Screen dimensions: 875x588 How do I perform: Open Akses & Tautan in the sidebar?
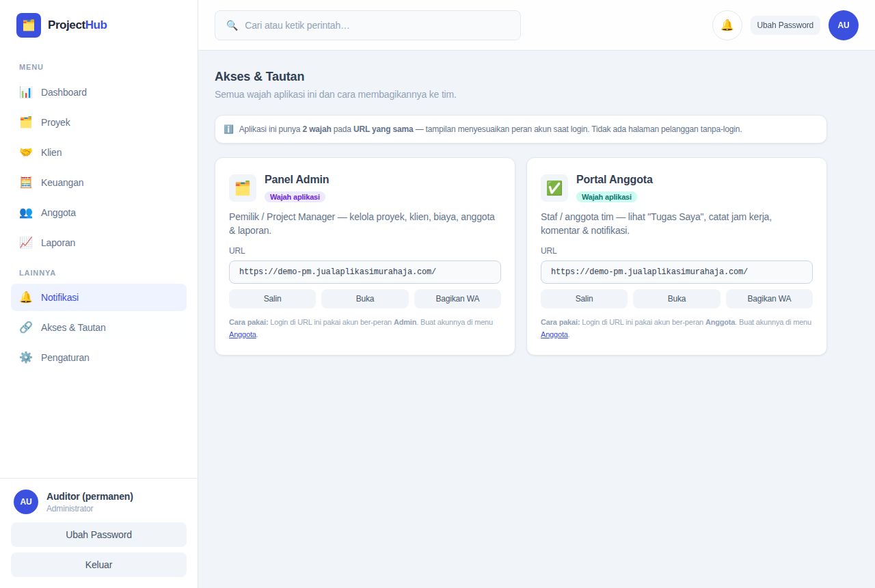[98, 328]
